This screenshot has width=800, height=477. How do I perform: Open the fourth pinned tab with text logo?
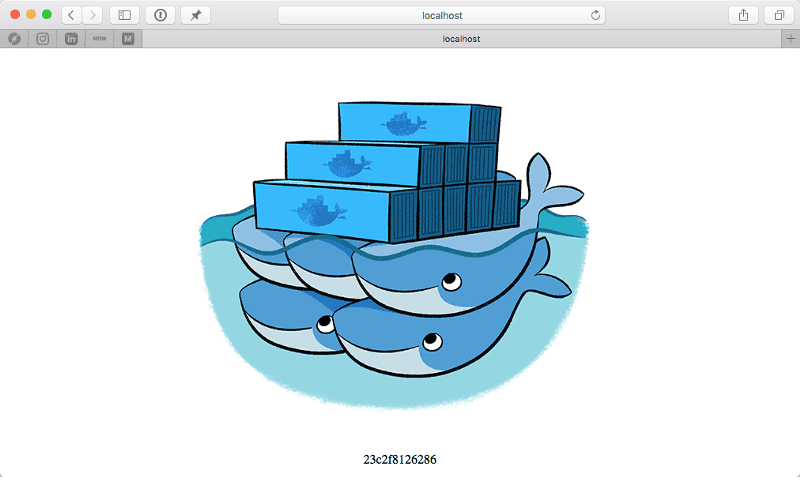click(99, 39)
